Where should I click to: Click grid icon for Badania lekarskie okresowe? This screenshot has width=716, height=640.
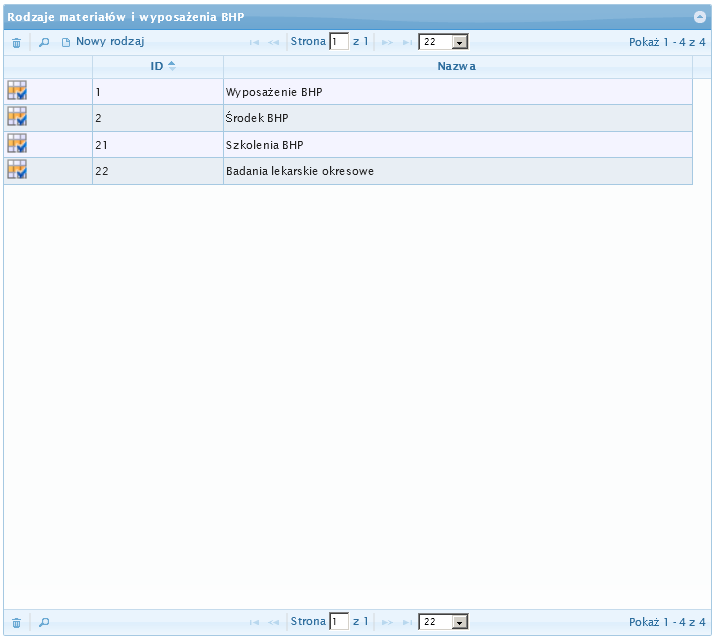click(x=17, y=169)
